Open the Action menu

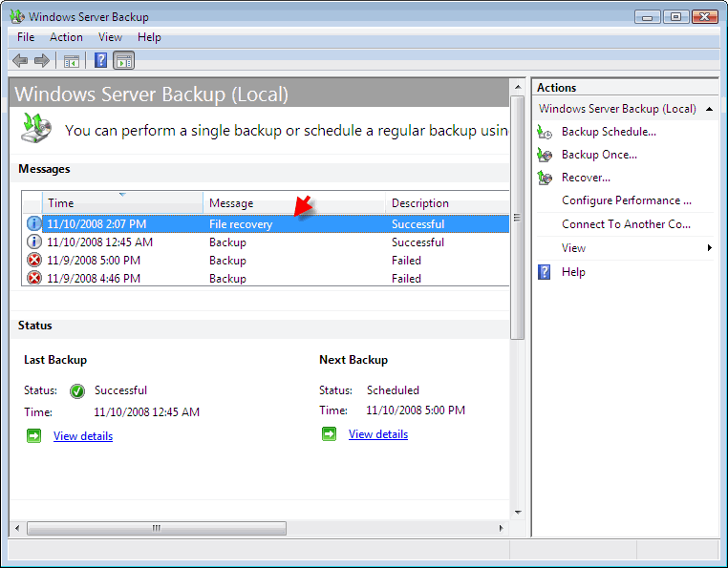tap(66, 37)
